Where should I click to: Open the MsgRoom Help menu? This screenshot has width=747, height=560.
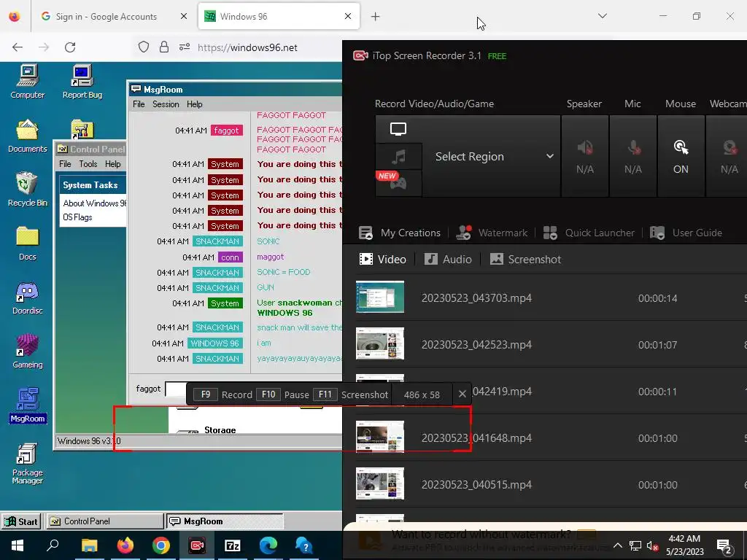point(194,104)
